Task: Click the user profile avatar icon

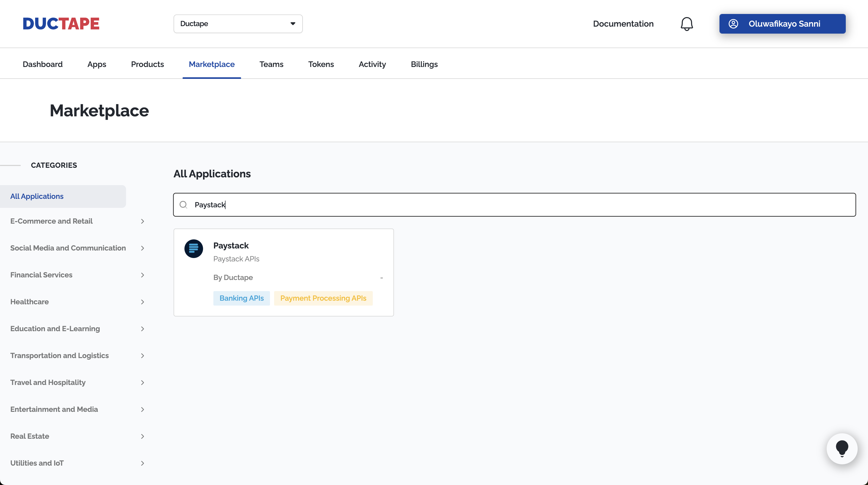Action: pos(733,24)
